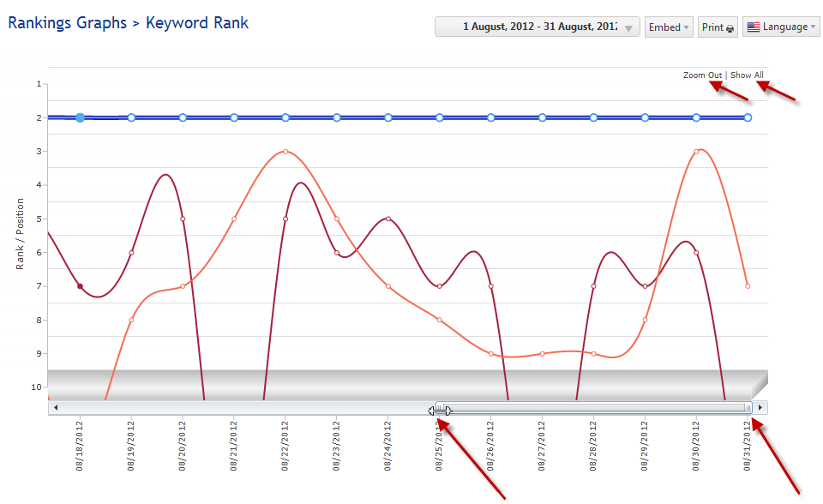823x504 pixels.
Task: Click the orange data point at rank 7 on 08/31/2012
Action: [748, 286]
